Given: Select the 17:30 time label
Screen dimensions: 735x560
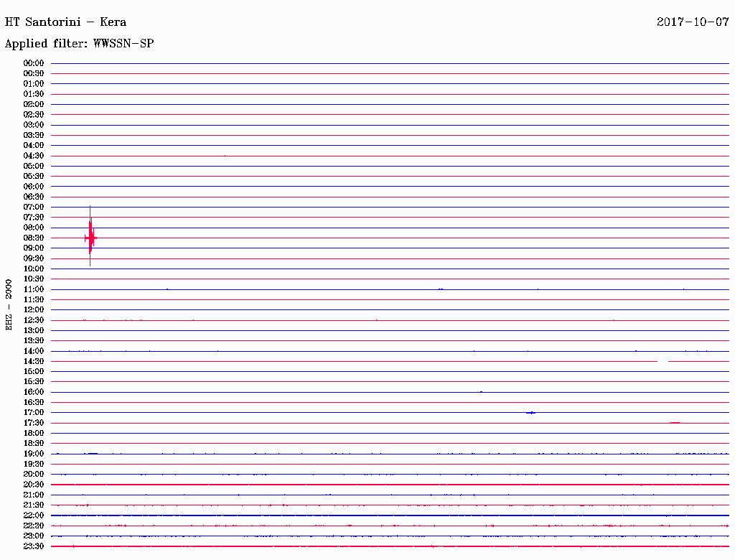Looking at the screenshot, I should [x=34, y=423].
